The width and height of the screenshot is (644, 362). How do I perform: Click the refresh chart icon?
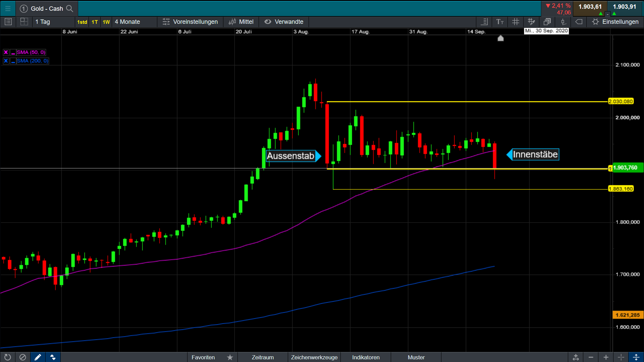7,357
